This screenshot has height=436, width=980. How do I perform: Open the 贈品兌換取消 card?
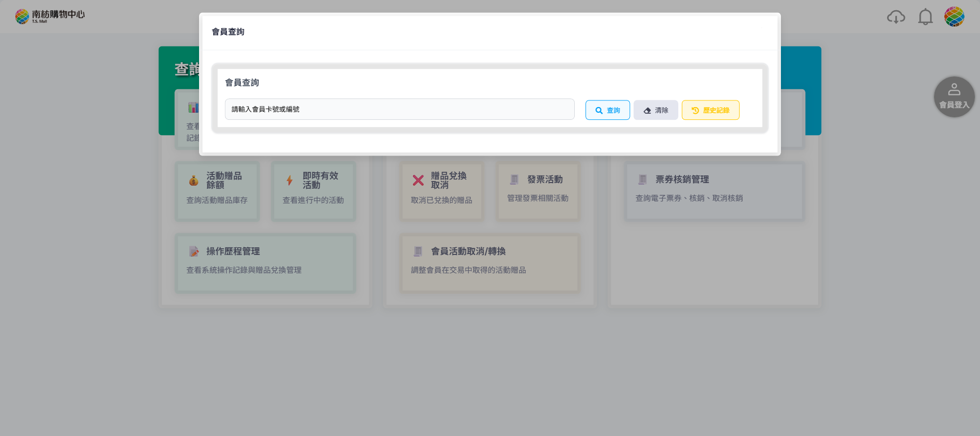(442, 191)
